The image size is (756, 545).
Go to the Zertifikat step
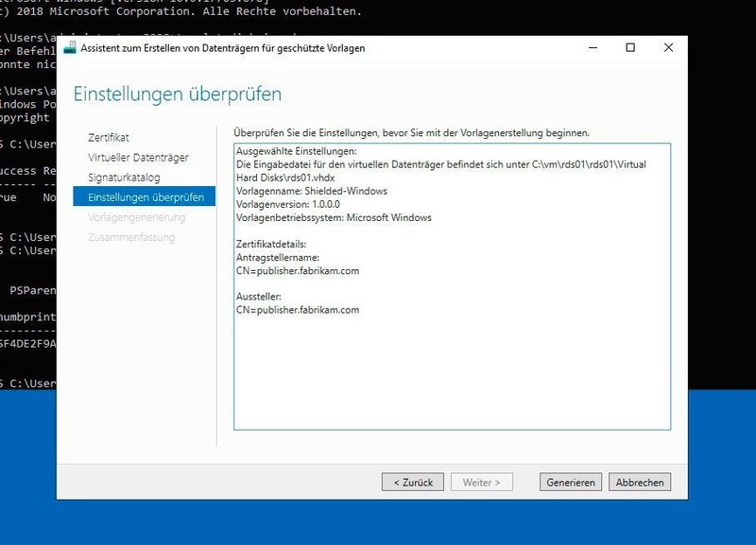[x=109, y=137]
